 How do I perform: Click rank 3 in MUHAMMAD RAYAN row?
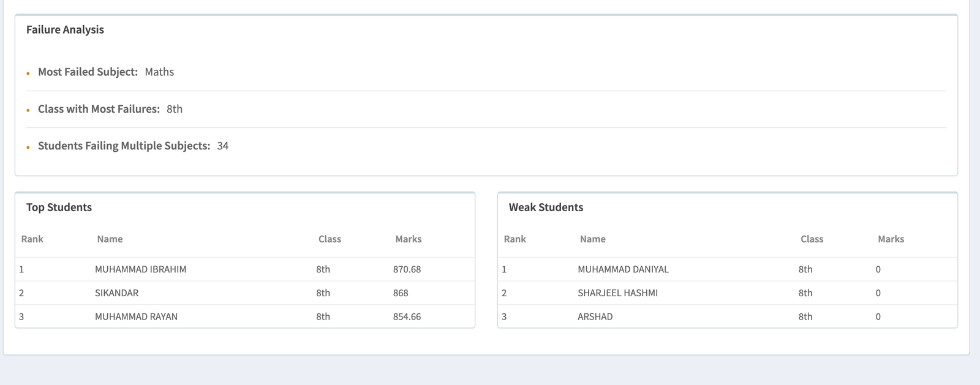click(21, 316)
